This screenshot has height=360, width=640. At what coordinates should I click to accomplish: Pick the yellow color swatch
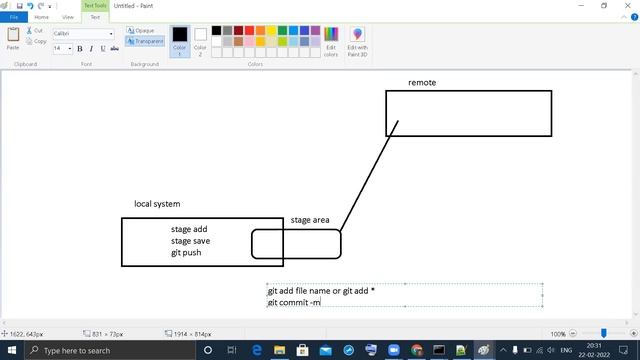click(271, 30)
